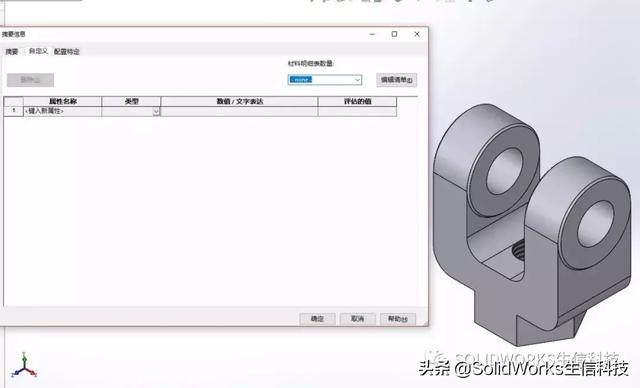
Task: Minimize the 摘要信息 dialog
Action: [372, 34]
